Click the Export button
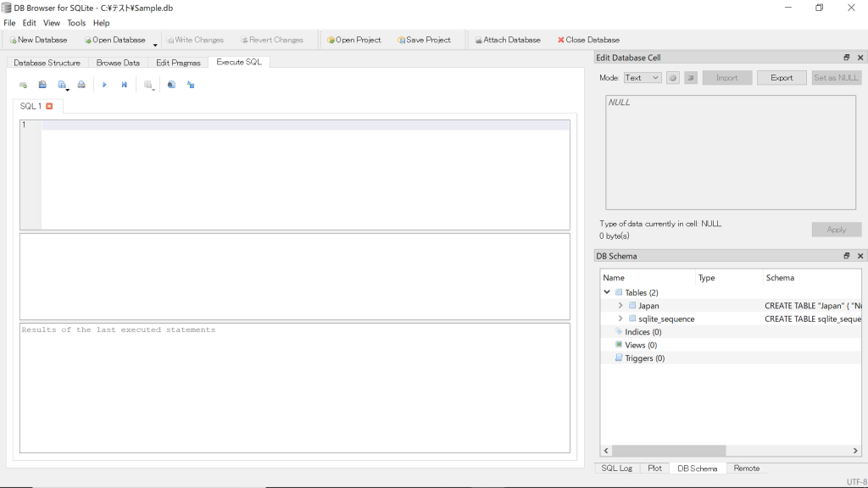The width and height of the screenshot is (868, 488). (x=782, y=78)
